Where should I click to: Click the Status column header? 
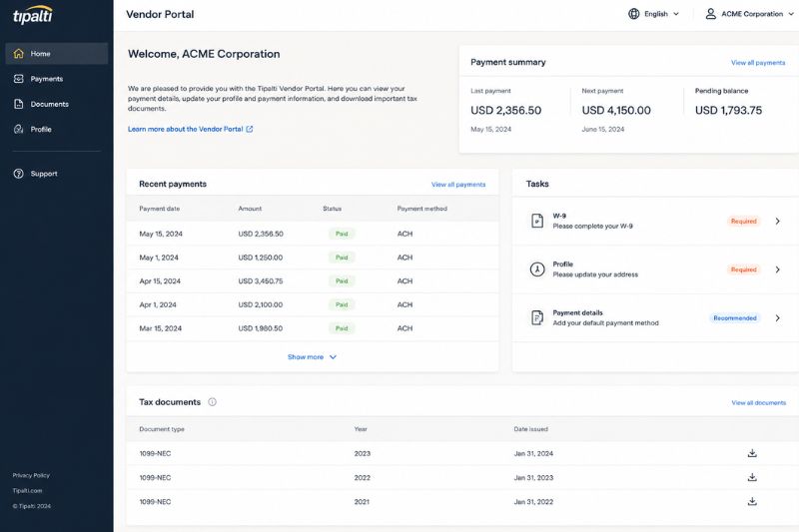333,209
